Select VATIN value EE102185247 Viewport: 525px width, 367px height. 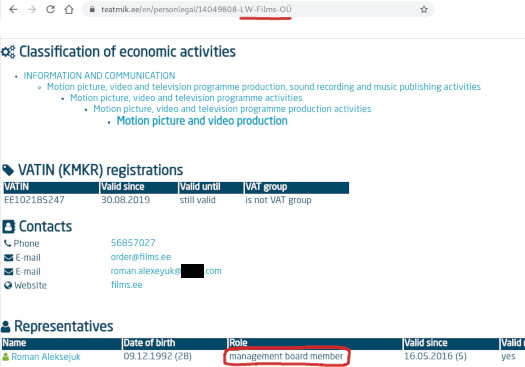tap(34, 200)
